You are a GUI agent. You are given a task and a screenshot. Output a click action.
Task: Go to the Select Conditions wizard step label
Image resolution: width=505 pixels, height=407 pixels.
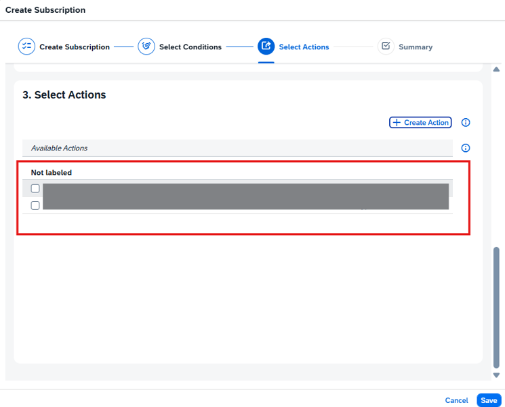coord(190,47)
